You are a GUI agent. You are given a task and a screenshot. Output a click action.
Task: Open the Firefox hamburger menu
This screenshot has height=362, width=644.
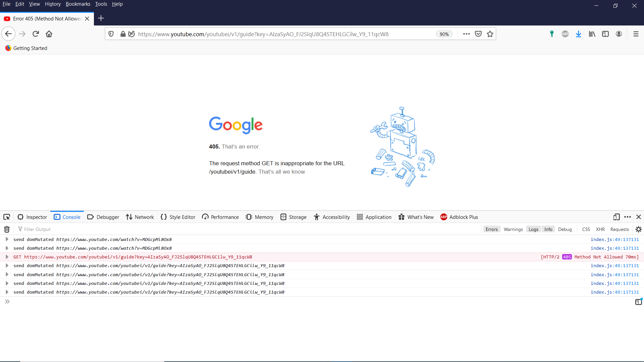tap(636, 34)
